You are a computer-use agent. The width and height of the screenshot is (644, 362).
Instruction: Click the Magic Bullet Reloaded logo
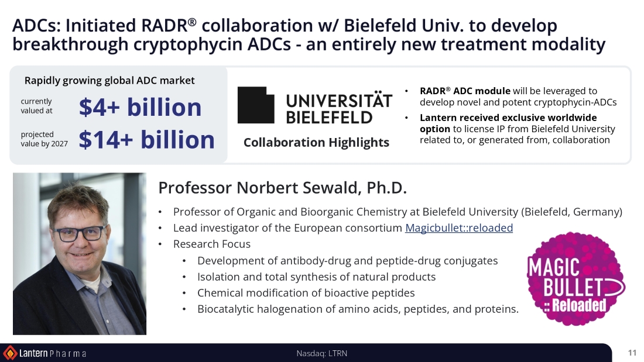pos(575,279)
